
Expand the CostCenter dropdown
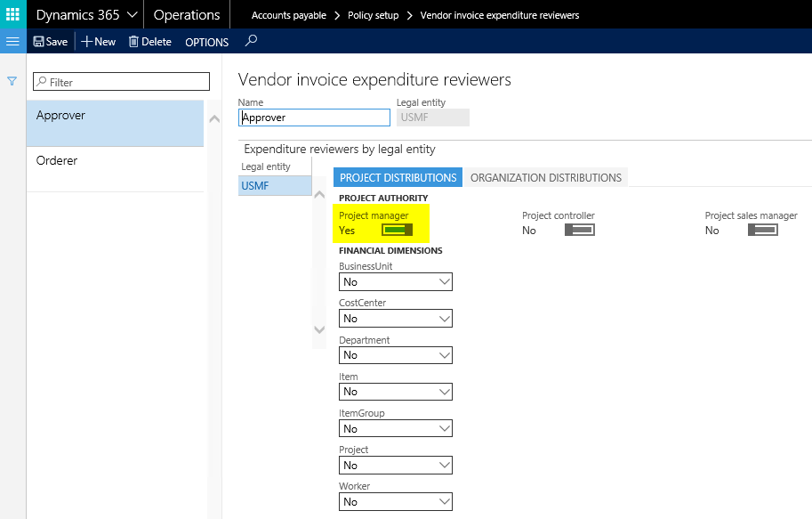point(445,319)
